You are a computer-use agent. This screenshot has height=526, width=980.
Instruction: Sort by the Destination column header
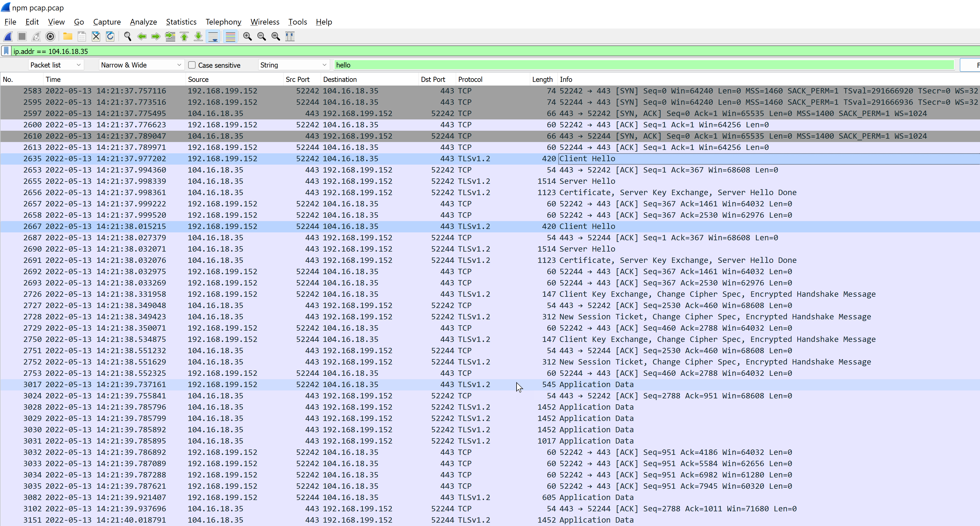coord(369,79)
